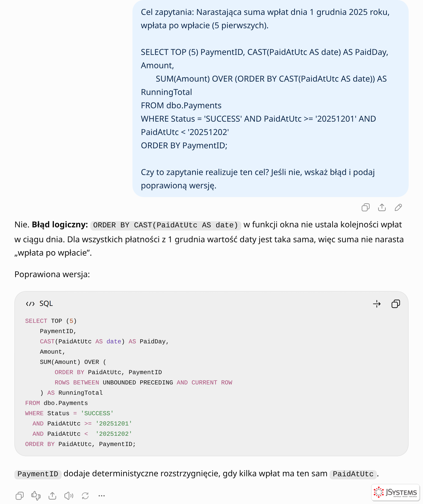This screenshot has height=504, width=423.
Task: Open more options ellipsis menu
Action: point(102,496)
